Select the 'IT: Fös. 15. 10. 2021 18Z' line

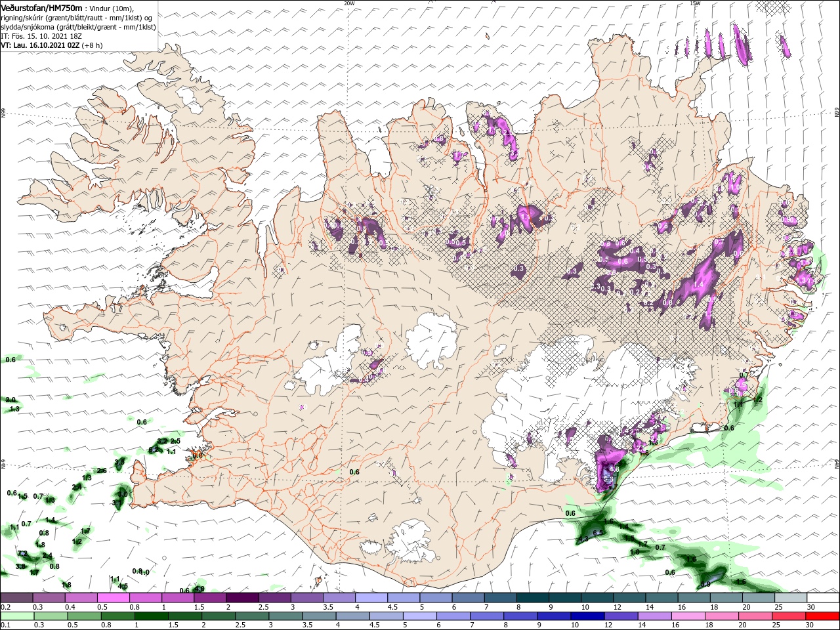41,36
